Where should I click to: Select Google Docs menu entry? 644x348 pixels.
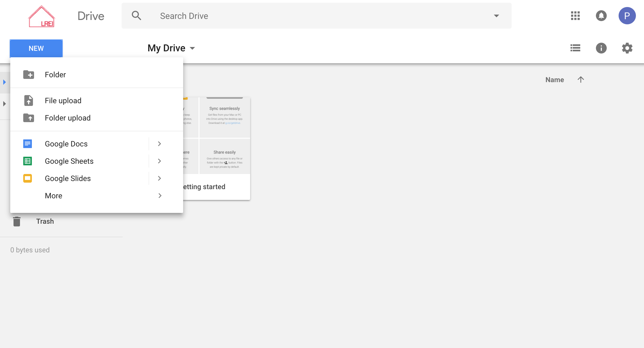click(66, 143)
